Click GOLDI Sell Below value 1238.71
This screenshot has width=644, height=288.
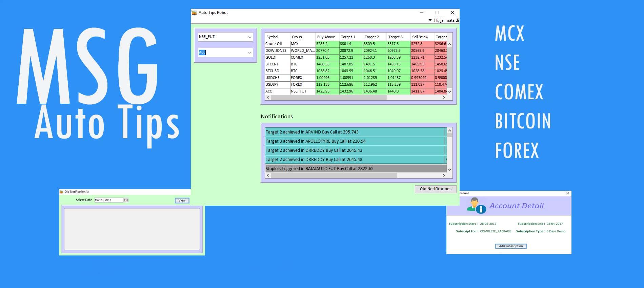(x=422, y=58)
